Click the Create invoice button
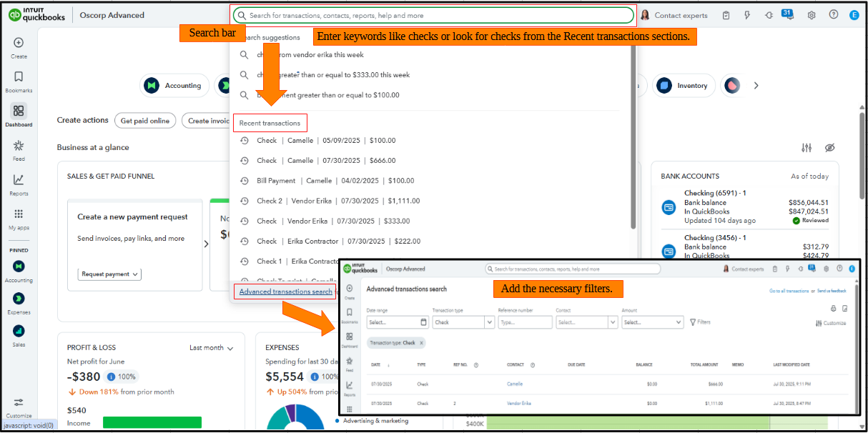Image resolution: width=868 pixels, height=433 pixels. 207,121
